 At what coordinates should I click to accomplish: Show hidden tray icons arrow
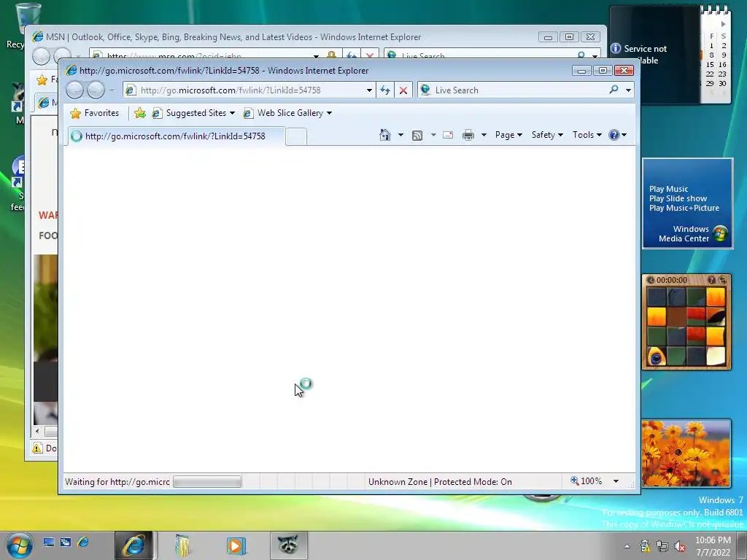[627, 546]
